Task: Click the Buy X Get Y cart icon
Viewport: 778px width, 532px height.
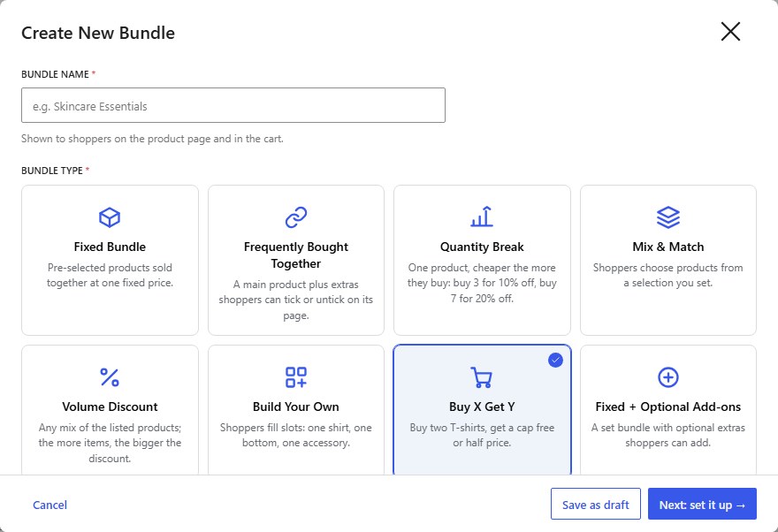Action: point(481,377)
